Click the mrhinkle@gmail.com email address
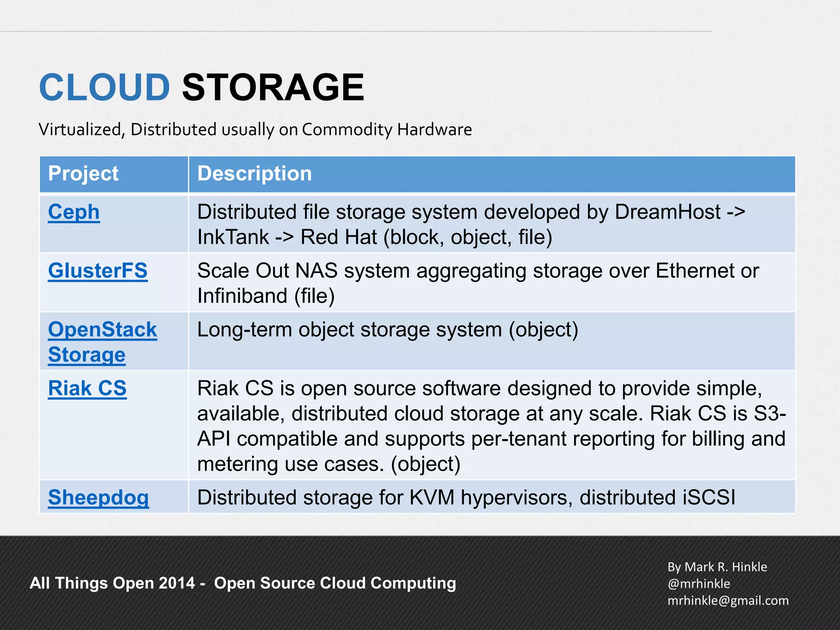 pyautogui.click(x=728, y=600)
